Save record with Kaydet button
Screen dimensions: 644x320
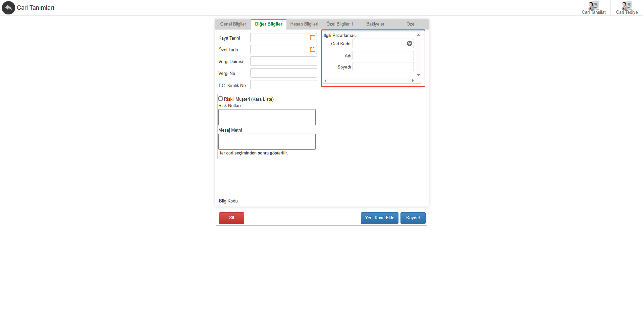(x=413, y=218)
